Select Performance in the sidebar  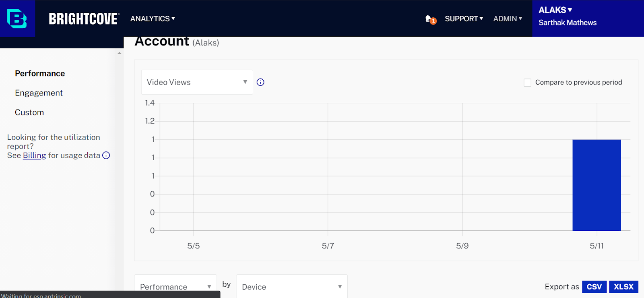click(x=40, y=73)
